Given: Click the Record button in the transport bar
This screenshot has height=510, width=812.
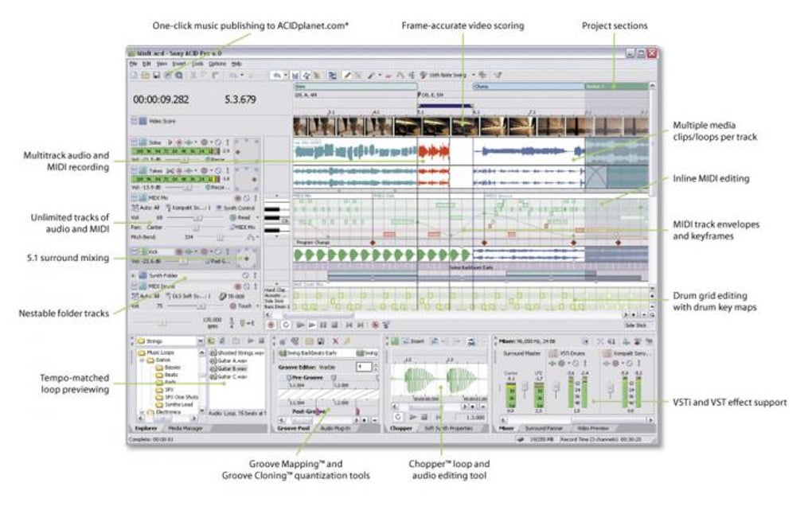Looking at the screenshot, I should [x=271, y=325].
